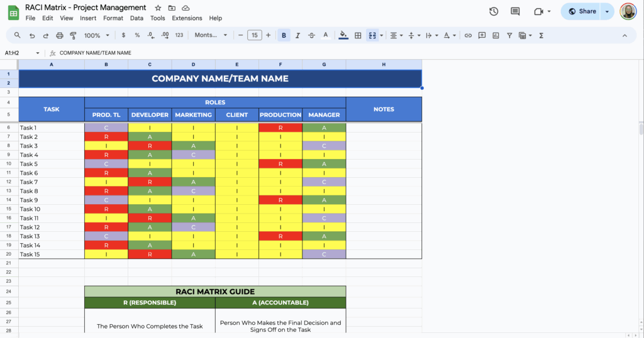Decrease decimal places
Image resolution: width=644 pixels, height=338 pixels.
point(151,35)
